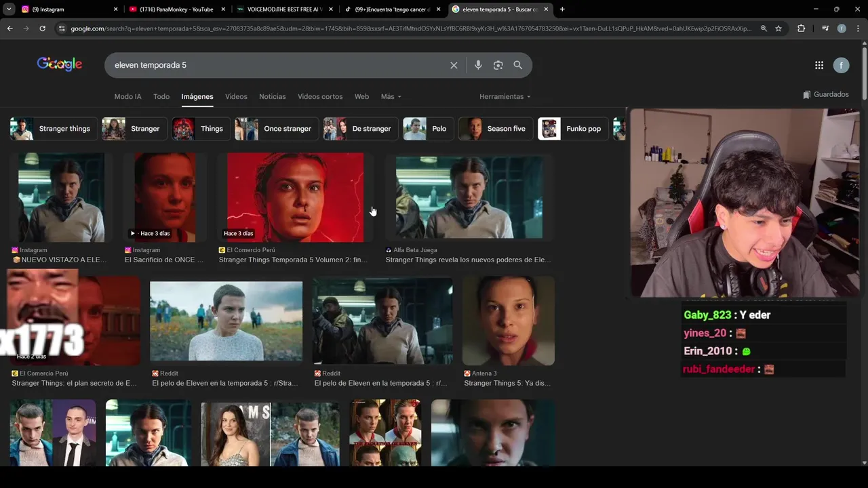Select the Web search tab
Viewport: 868px width, 488px height.
362,97
